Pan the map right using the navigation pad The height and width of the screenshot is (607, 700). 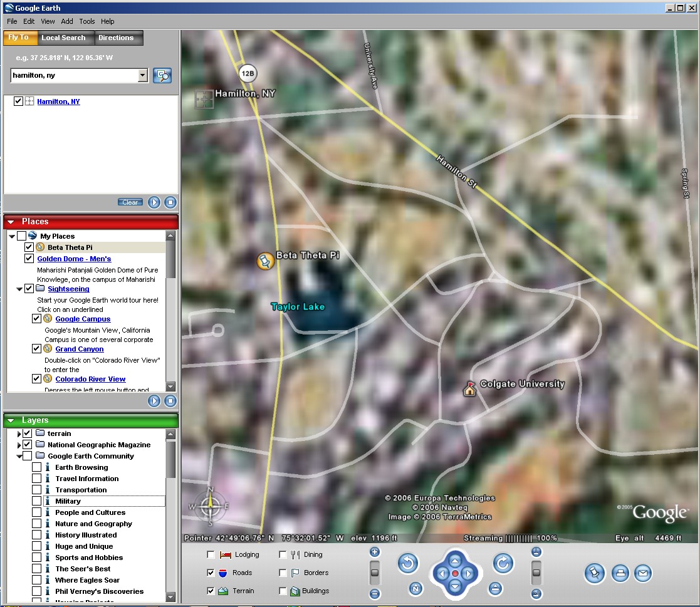468,574
